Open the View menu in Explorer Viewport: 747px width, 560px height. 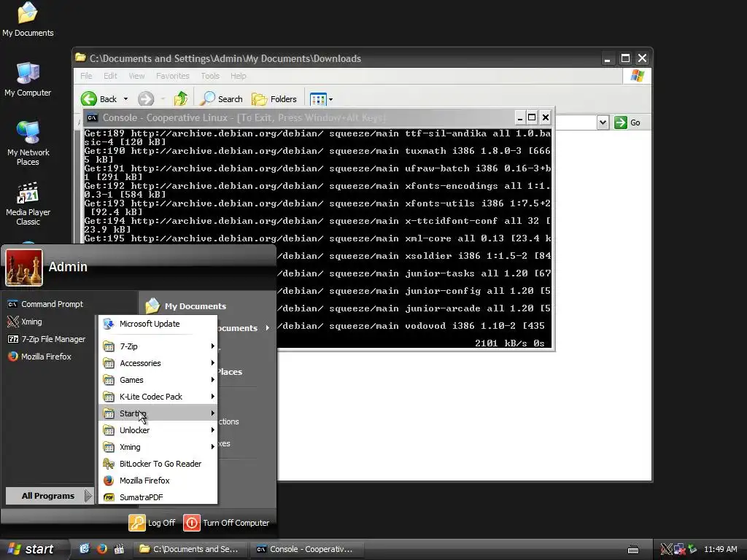pos(136,76)
